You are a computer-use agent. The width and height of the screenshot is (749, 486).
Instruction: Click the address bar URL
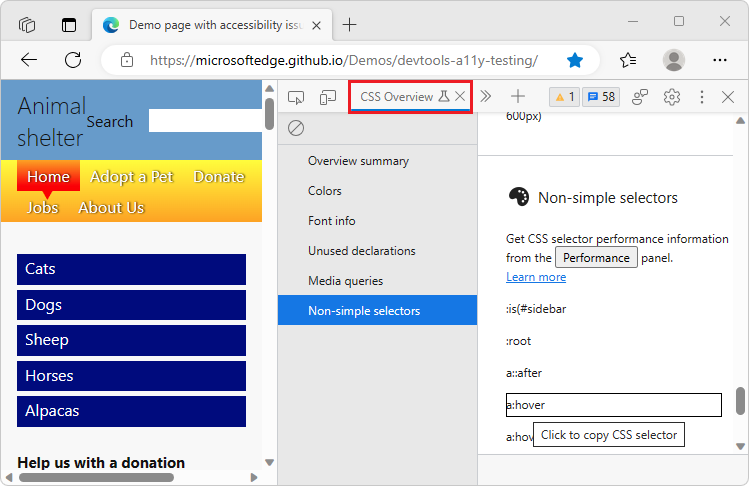(x=344, y=61)
